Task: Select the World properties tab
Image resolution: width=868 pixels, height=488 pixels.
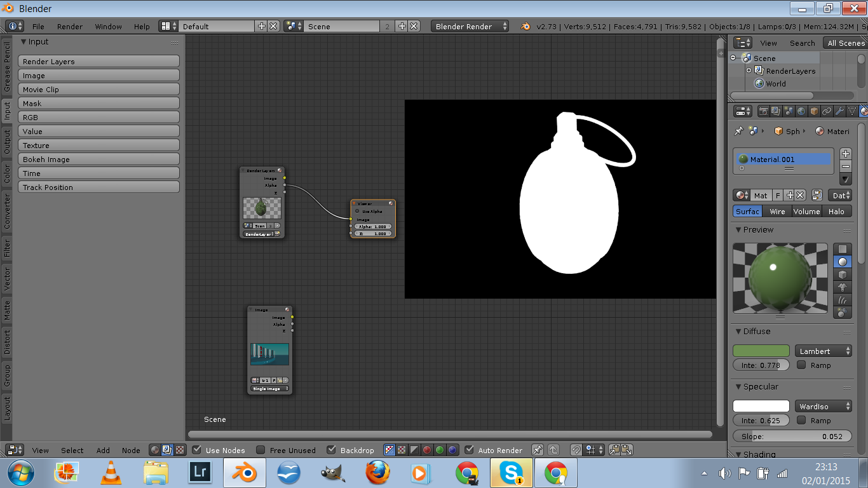Action: point(802,111)
